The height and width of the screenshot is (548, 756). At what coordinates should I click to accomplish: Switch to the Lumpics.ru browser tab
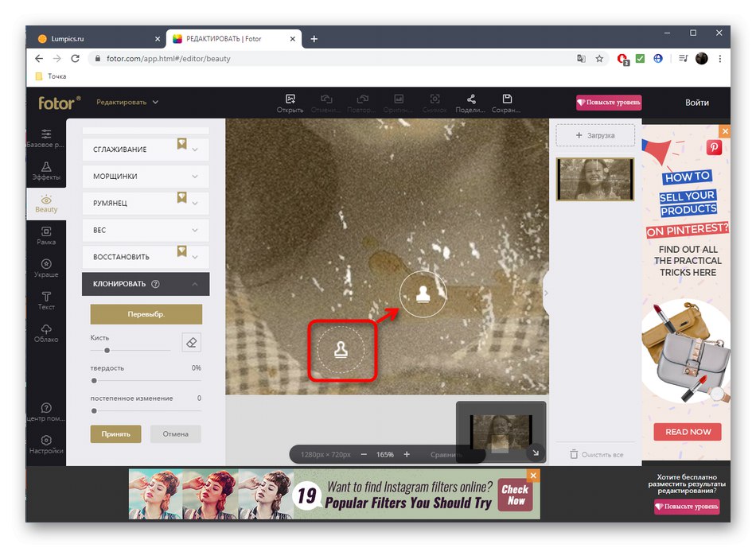pos(98,38)
